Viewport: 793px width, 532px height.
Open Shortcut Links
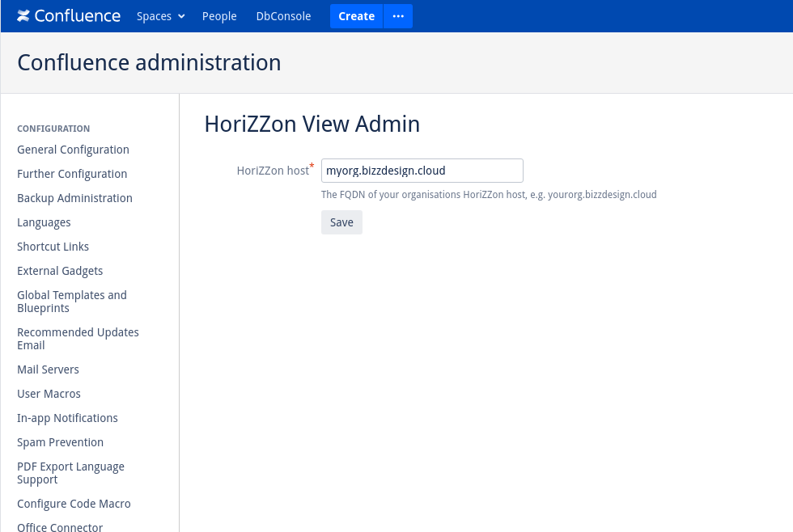53,247
